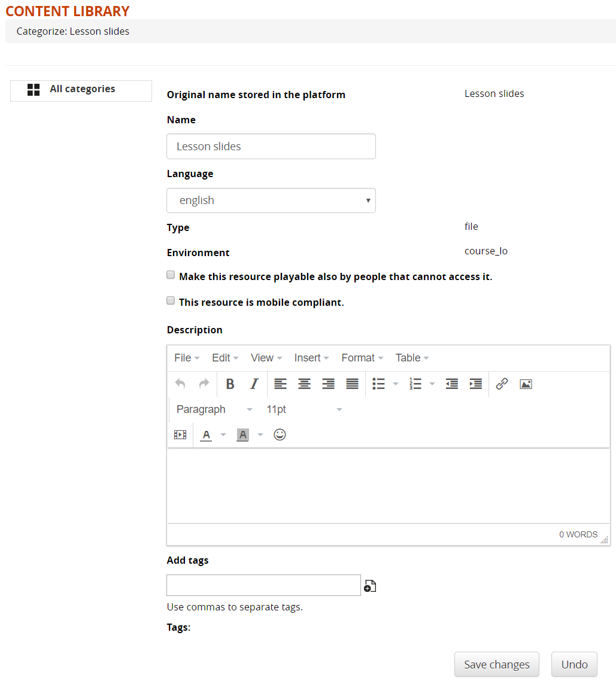
Task: Insert an image into description
Action: coord(526,384)
